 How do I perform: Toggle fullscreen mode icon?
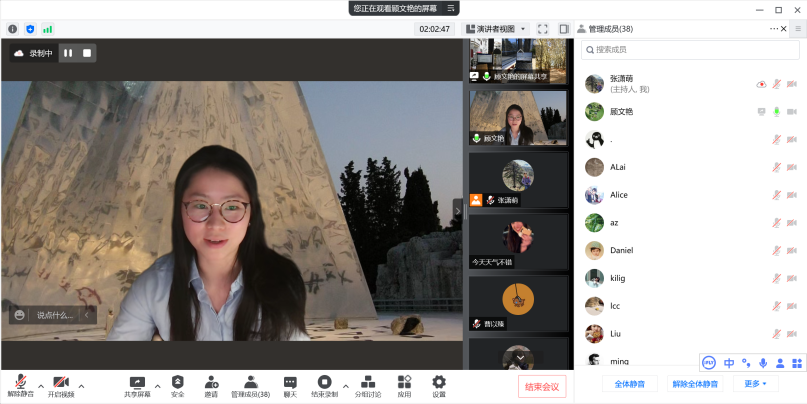(543, 29)
